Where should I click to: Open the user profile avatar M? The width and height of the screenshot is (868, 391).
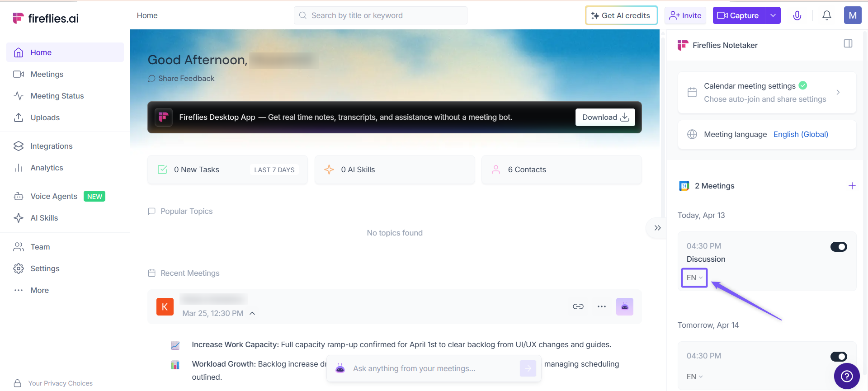853,15
